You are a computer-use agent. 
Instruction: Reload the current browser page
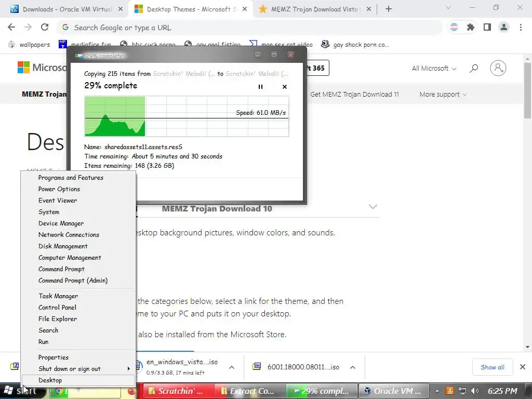pyautogui.click(x=45, y=27)
